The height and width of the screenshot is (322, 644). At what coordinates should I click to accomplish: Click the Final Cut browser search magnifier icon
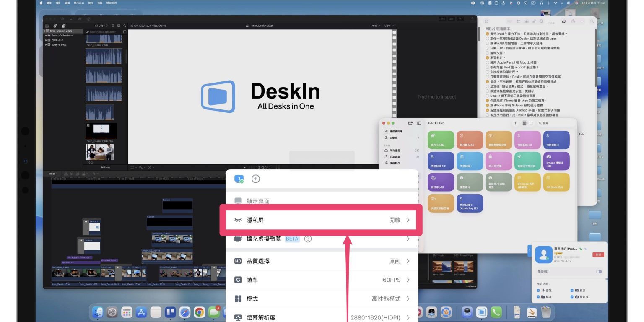coord(125,26)
